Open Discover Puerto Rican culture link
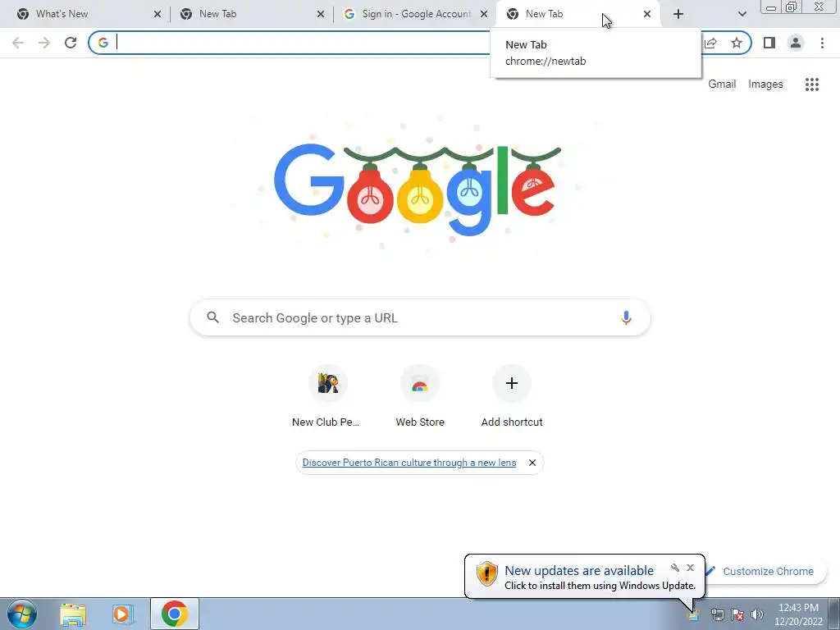 coord(409,463)
